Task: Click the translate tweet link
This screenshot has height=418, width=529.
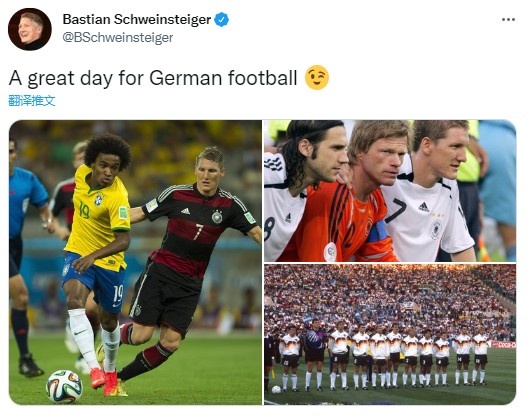Action: click(x=32, y=101)
